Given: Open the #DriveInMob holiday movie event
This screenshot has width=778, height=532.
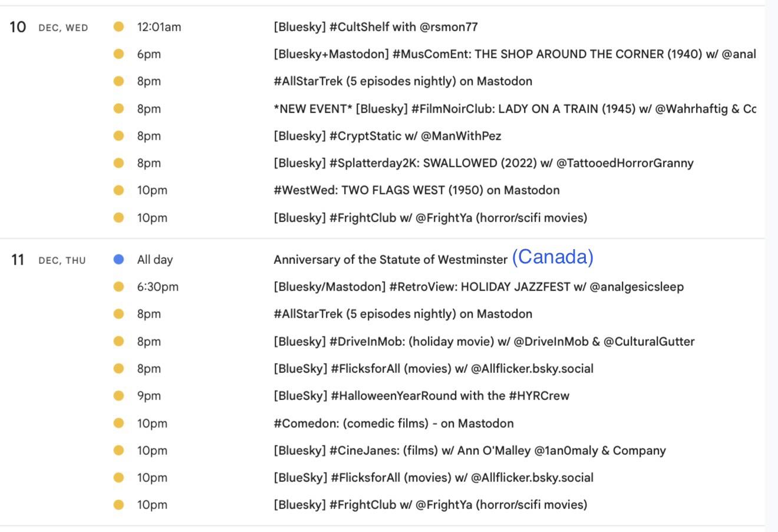Looking at the screenshot, I should (484, 342).
